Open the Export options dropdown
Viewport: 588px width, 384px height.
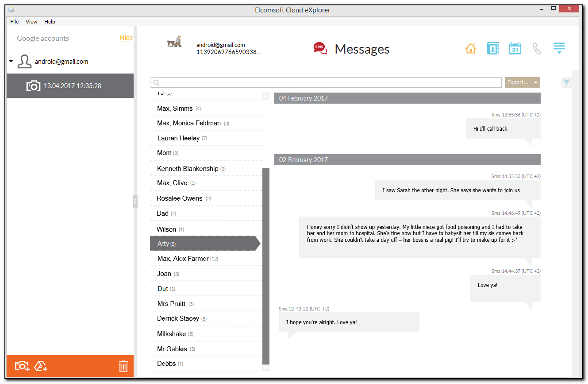pyautogui.click(x=522, y=82)
